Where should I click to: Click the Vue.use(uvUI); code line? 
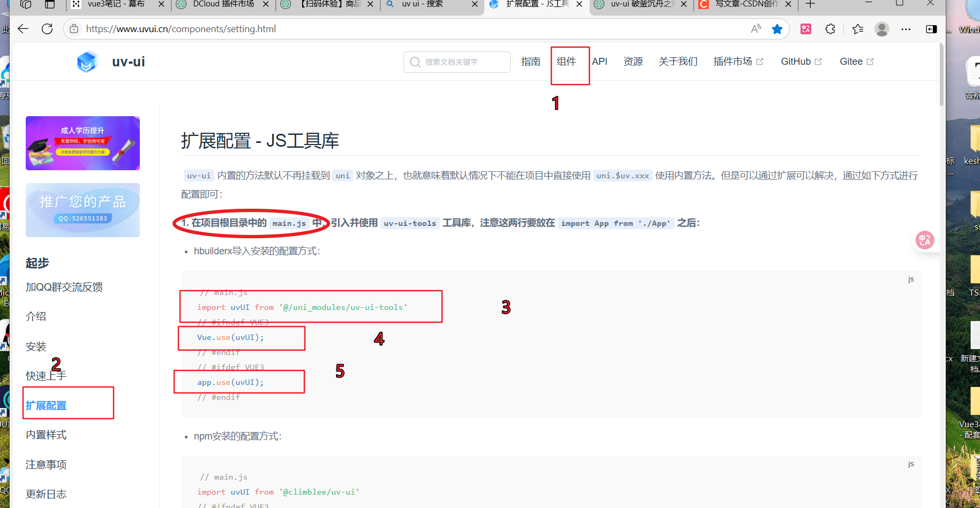click(x=230, y=337)
